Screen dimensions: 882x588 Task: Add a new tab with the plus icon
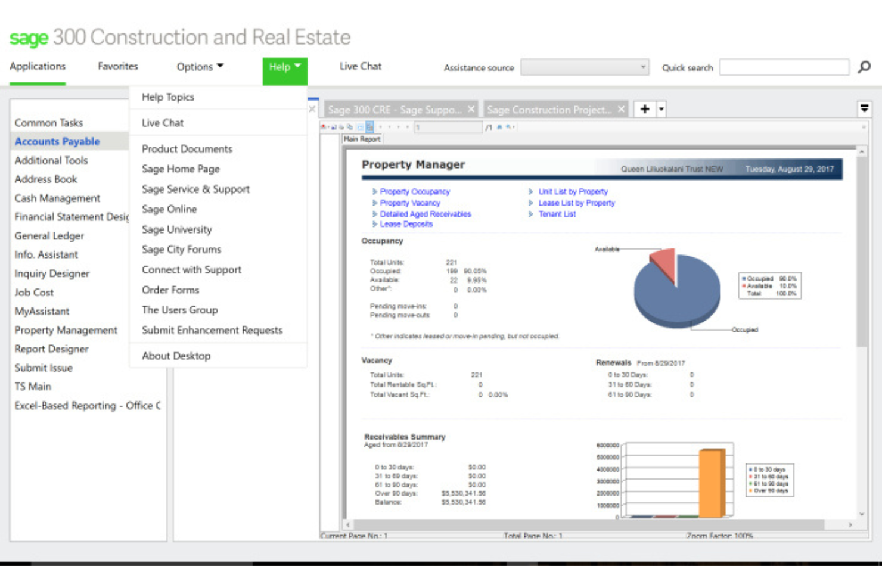(644, 109)
